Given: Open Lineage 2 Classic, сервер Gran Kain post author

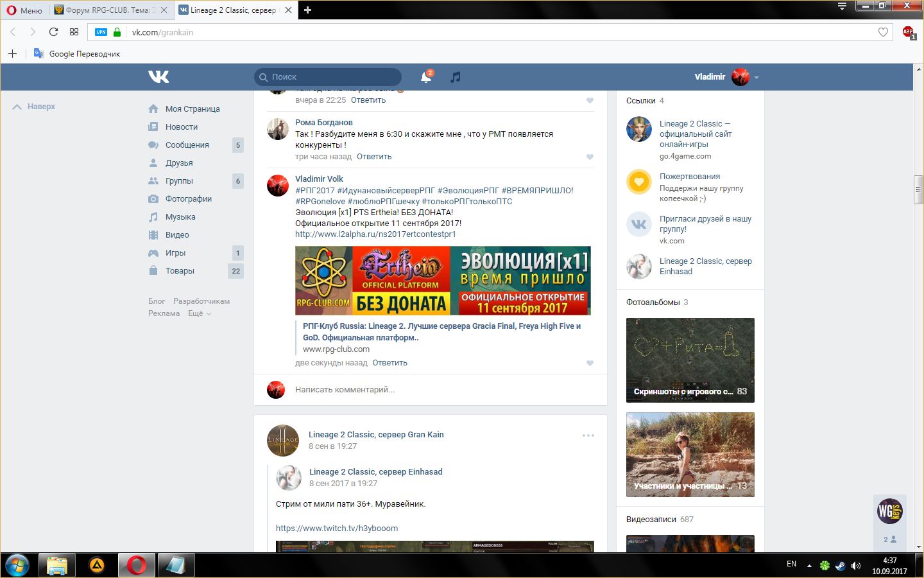Looking at the screenshot, I should pos(376,435).
